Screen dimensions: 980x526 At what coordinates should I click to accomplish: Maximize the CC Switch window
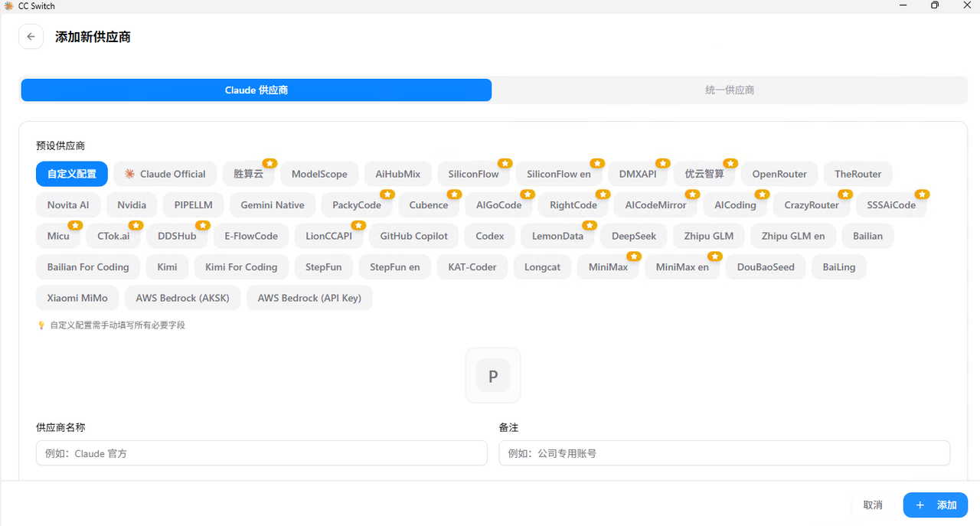click(x=935, y=5)
